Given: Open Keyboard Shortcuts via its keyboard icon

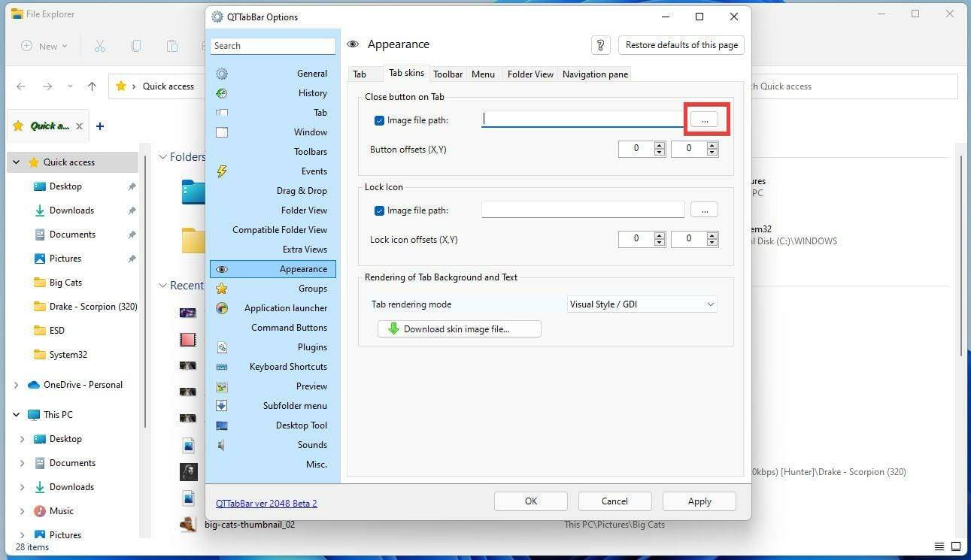Looking at the screenshot, I should click(222, 366).
